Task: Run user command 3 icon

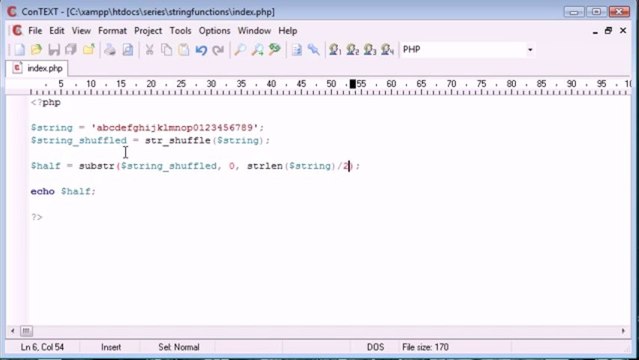Action: coord(370,50)
